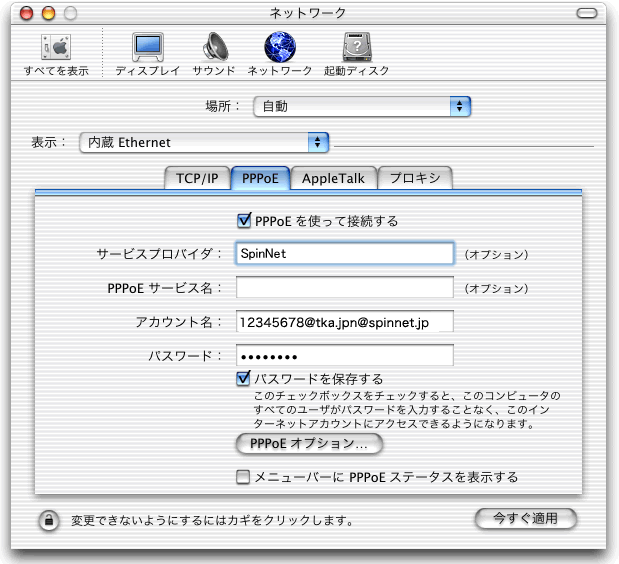619x564 pixels.
Task: Click the 'PPPoE オプション...' button
Action: pyautogui.click(x=309, y=442)
